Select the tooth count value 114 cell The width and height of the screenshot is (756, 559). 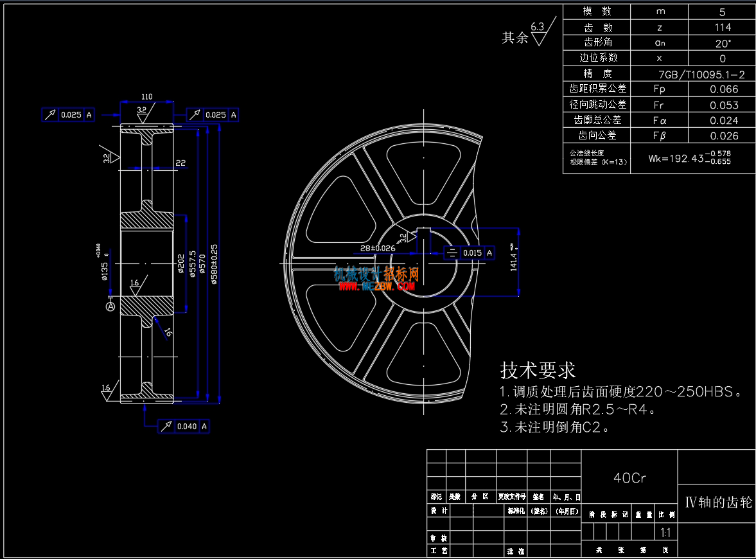tap(722, 28)
